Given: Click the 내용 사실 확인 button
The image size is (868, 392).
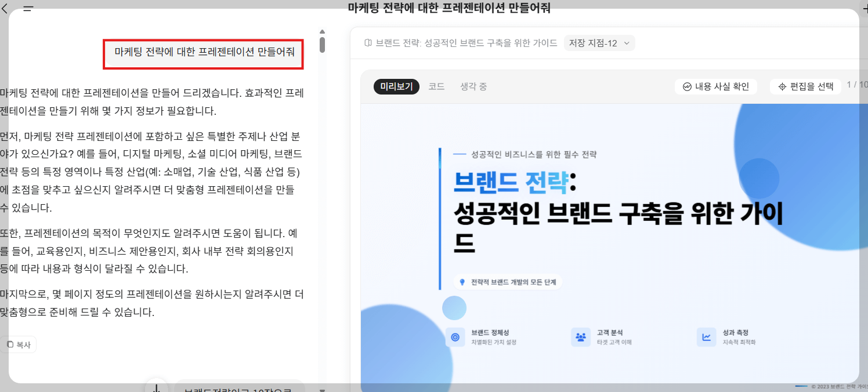Looking at the screenshot, I should click(716, 86).
